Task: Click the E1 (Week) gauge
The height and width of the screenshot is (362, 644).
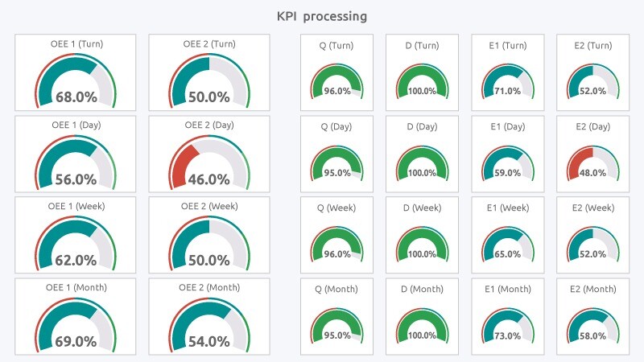Action: pyautogui.click(x=508, y=244)
